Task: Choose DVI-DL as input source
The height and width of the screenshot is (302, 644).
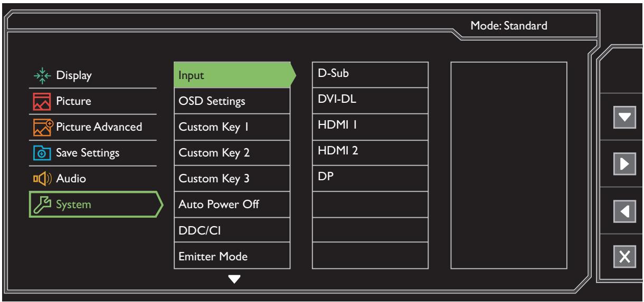Action: tap(371, 101)
